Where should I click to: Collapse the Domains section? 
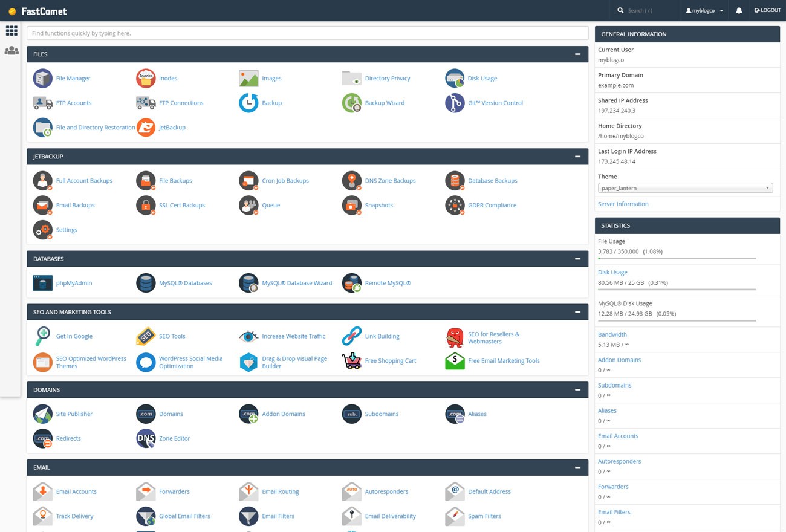[x=577, y=390]
